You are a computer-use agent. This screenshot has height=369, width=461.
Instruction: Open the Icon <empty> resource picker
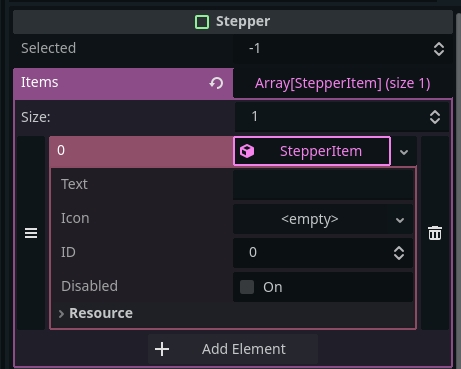310,219
